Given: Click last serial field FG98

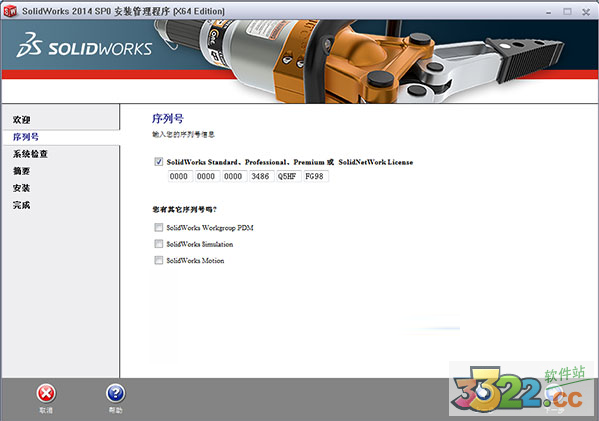Looking at the screenshot, I should (x=316, y=176).
